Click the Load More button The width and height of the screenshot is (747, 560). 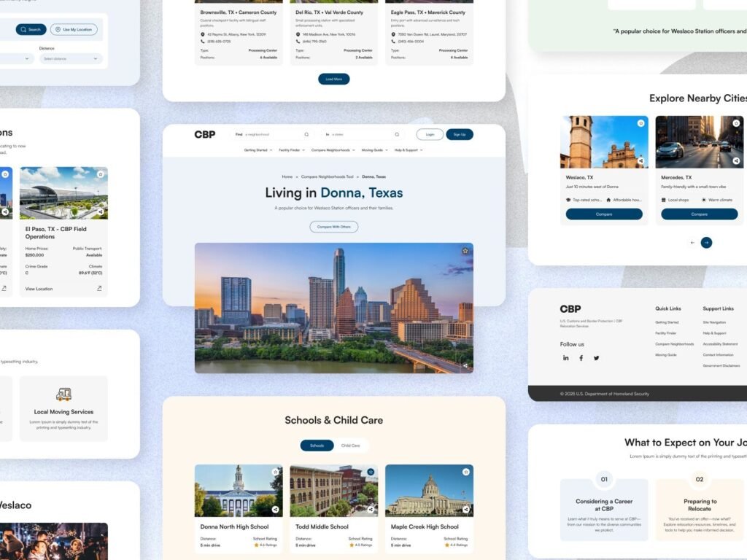(334, 79)
